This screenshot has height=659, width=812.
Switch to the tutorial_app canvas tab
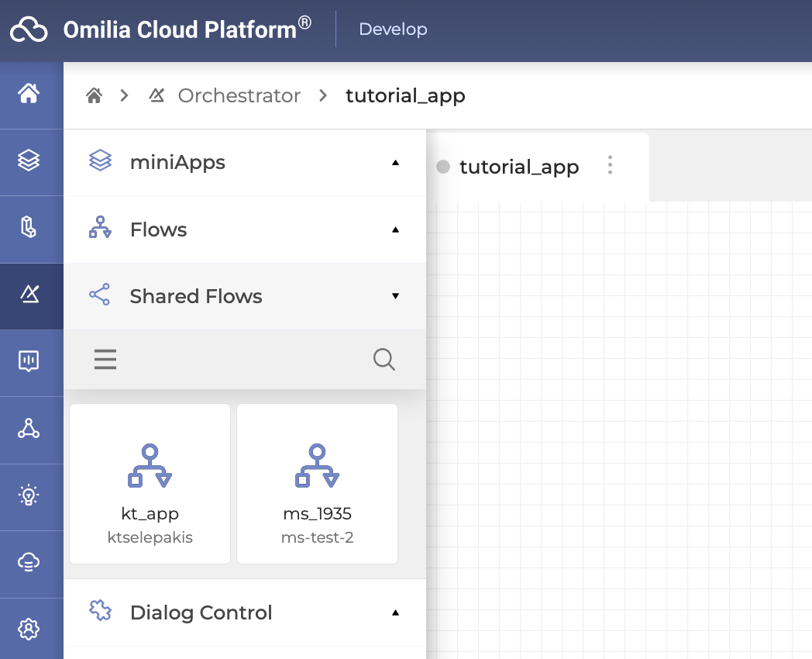518,167
